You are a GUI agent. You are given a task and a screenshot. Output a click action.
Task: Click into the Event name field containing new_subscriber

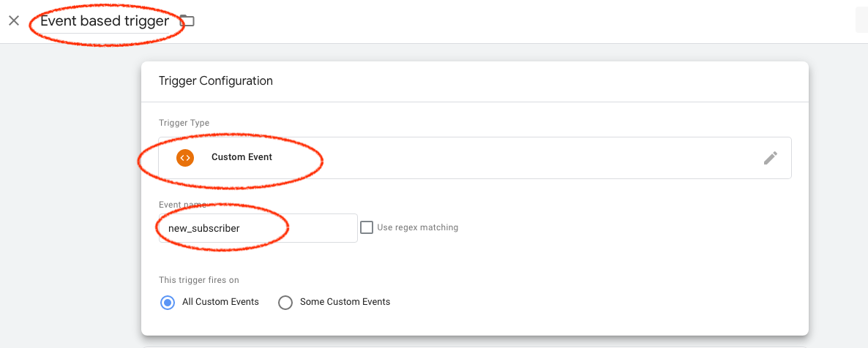pos(256,228)
